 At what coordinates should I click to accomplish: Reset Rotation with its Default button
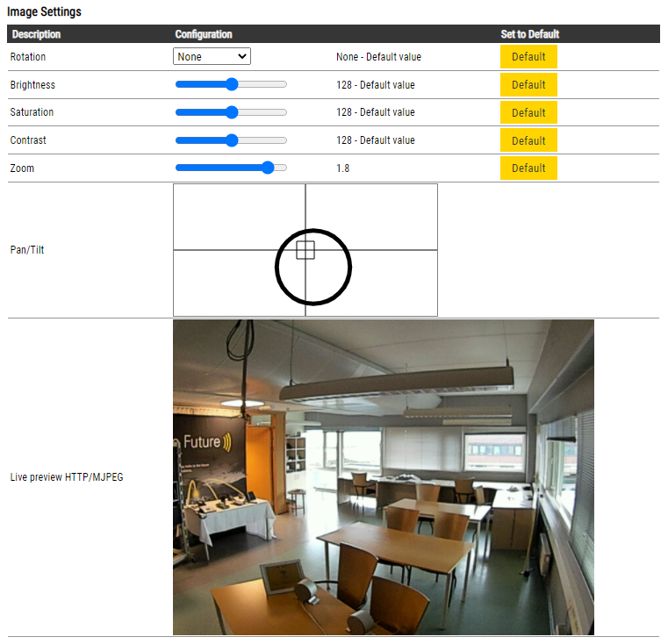(x=528, y=57)
